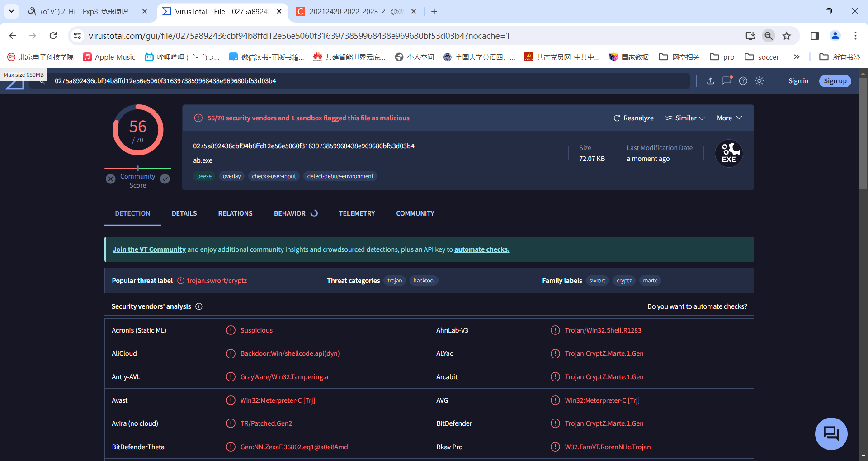This screenshot has width=868, height=461.
Task: Click the install app icon in address bar
Action: [x=750, y=36]
